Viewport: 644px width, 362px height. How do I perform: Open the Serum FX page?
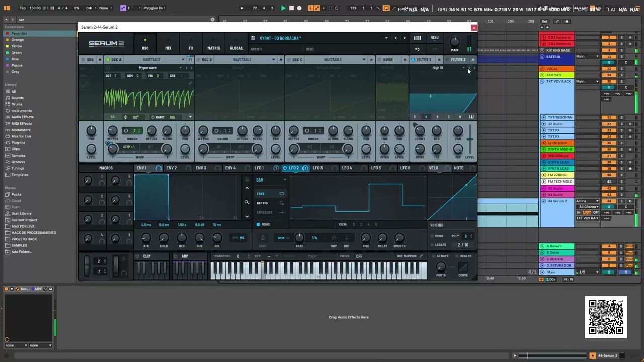(x=191, y=45)
